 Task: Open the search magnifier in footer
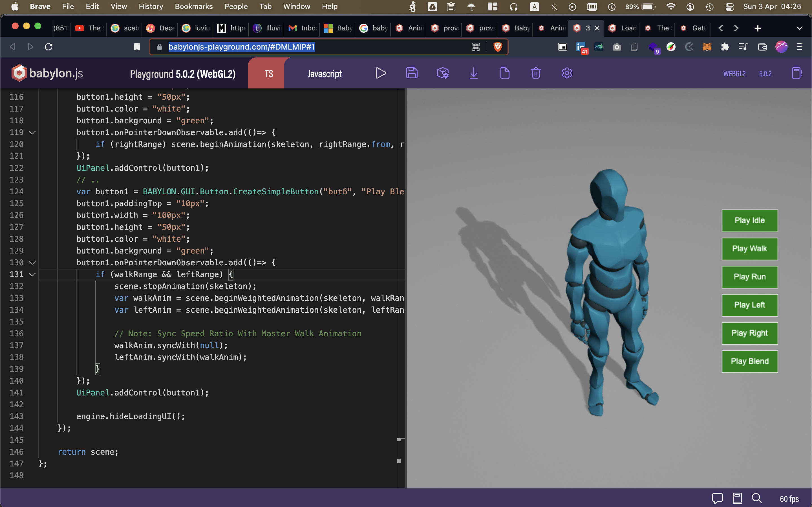[x=757, y=498]
